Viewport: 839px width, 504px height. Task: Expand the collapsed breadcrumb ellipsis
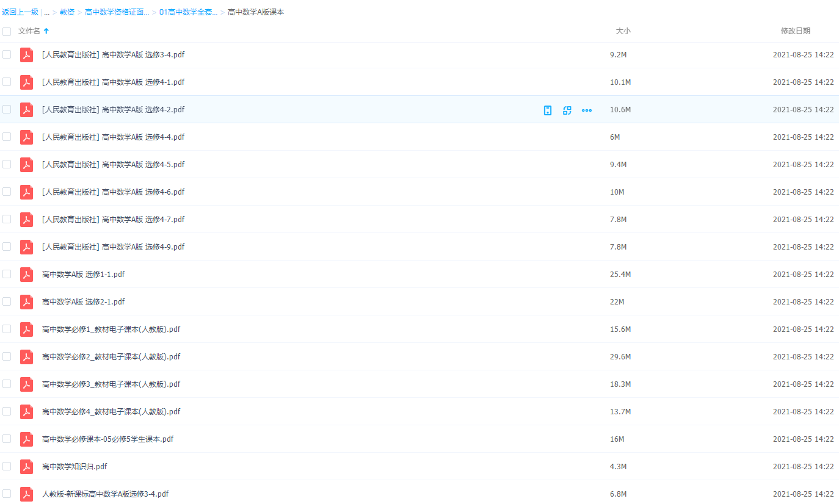coord(46,12)
